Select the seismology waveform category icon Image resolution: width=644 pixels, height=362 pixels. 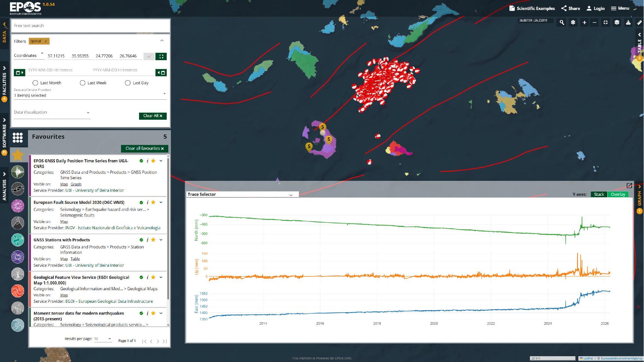tap(18, 172)
